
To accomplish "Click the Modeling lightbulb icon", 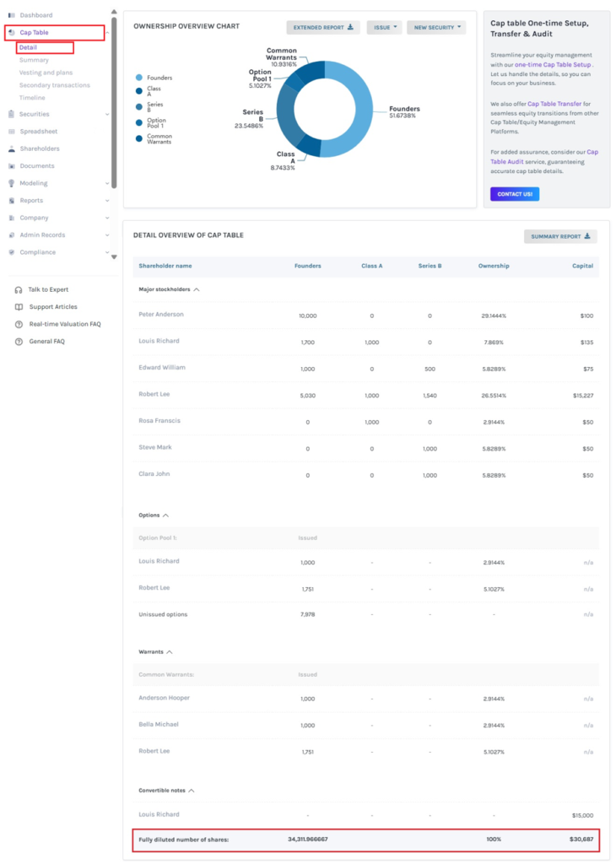I will tap(12, 183).
